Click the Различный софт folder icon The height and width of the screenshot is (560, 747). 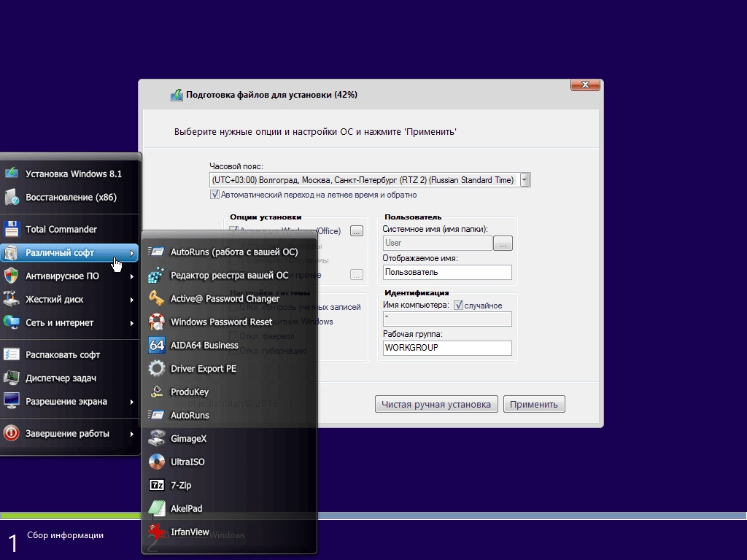(x=12, y=252)
